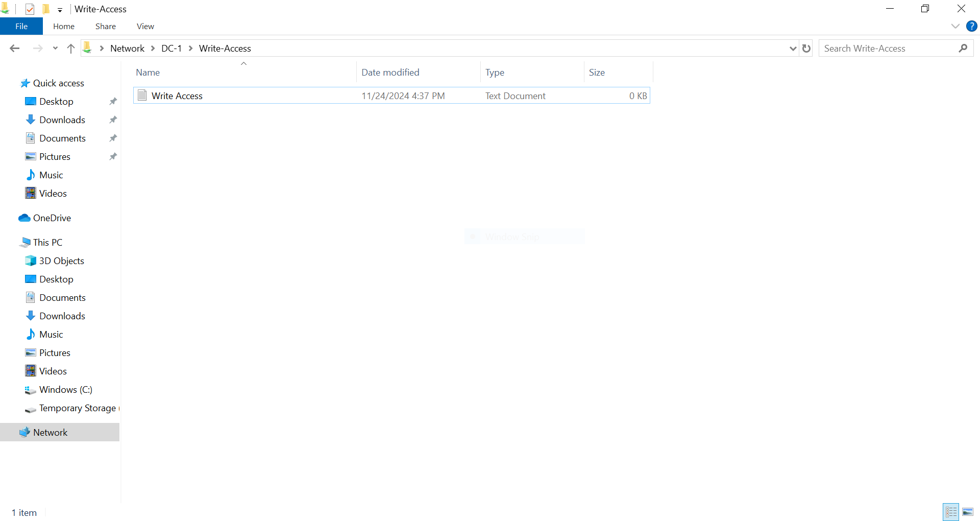Open Temporary Storage drive

pos(78,408)
